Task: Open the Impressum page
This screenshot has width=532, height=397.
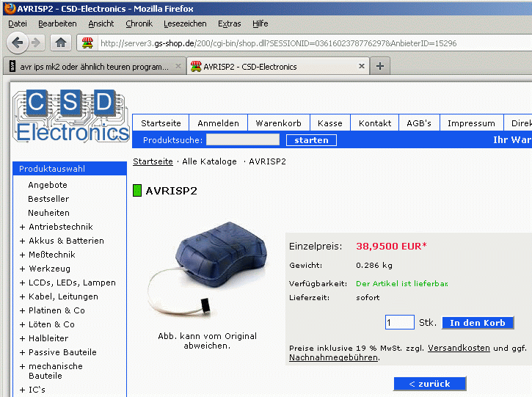Action: [471, 123]
